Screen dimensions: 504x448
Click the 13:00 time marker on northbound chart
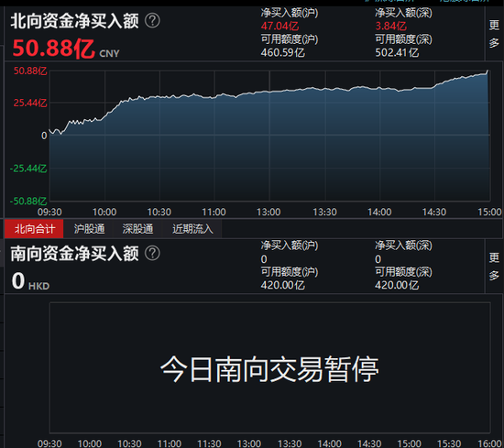coord(268,213)
